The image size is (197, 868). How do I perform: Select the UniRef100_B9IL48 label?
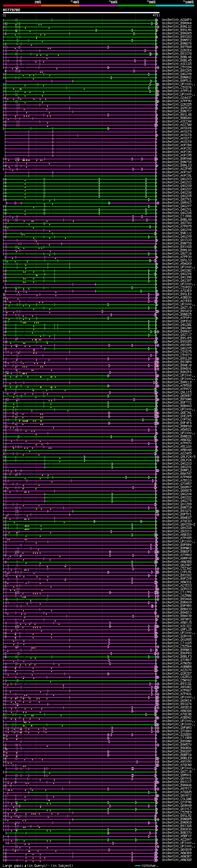(x=177, y=115)
